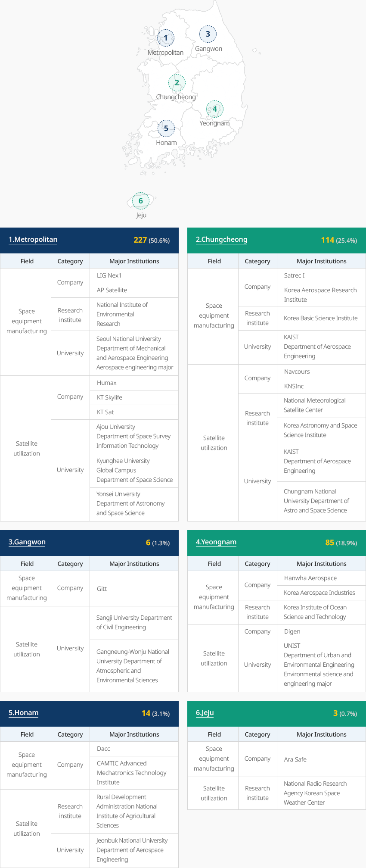Click the Honam circle marker 5

pyautogui.click(x=166, y=128)
